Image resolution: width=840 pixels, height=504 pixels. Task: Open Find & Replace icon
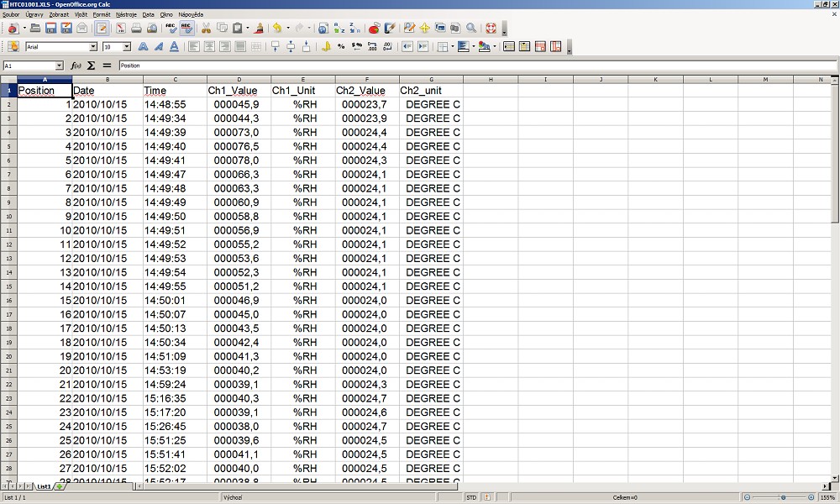tap(409, 29)
